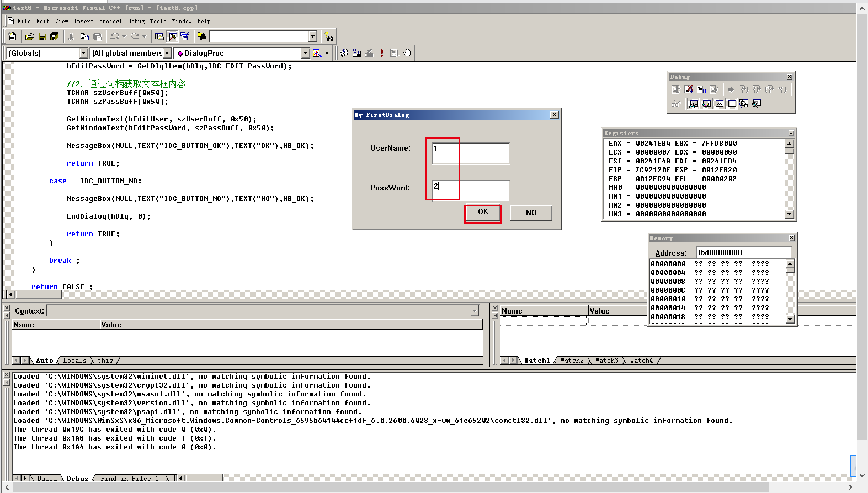This screenshot has width=868, height=493.
Task: Click the red exclamation Execute Program icon
Action: click(382, 53)
